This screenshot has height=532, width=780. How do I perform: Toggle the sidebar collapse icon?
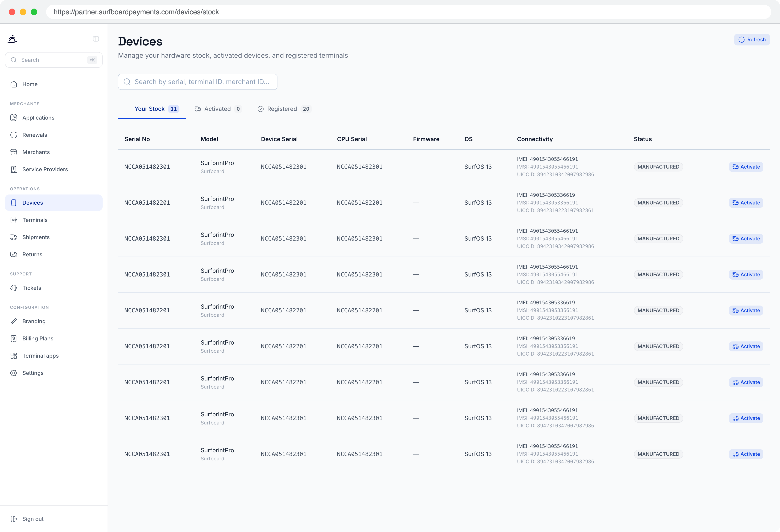tap(96, 39)
